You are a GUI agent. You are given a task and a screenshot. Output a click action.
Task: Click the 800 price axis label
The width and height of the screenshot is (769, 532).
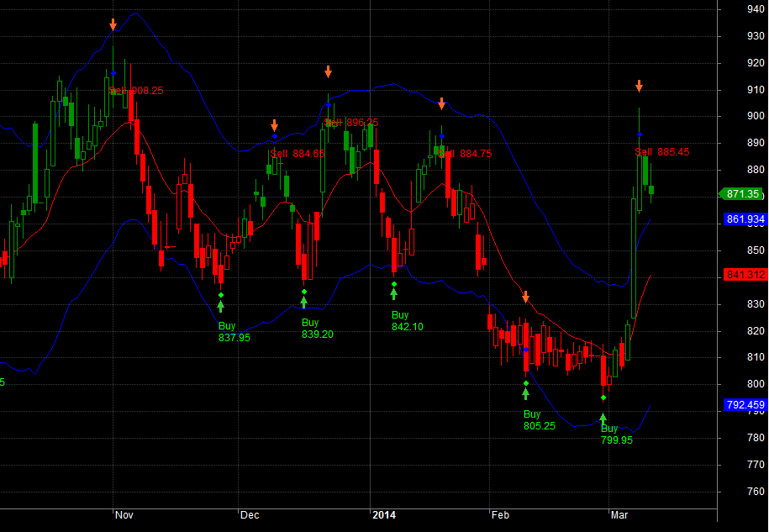click(756, 384)
